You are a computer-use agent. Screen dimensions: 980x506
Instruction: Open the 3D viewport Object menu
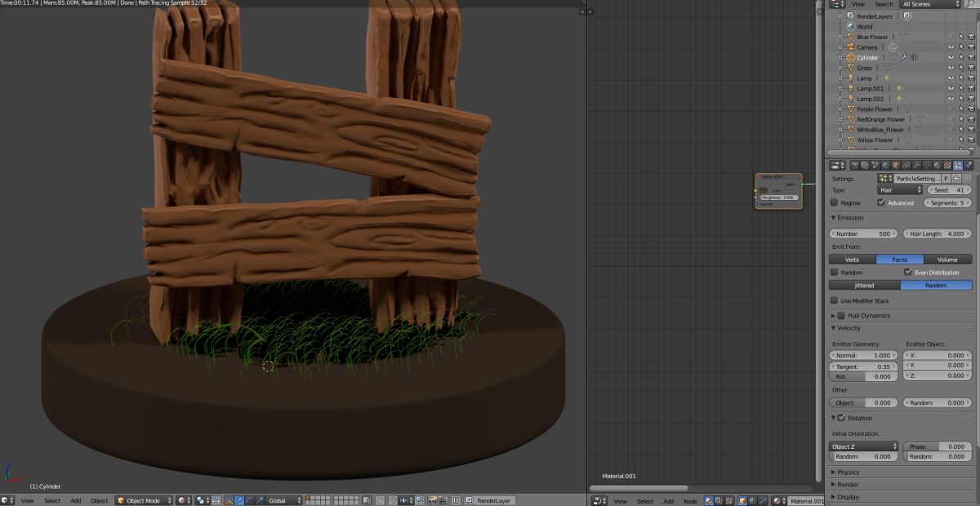point(100,500)
